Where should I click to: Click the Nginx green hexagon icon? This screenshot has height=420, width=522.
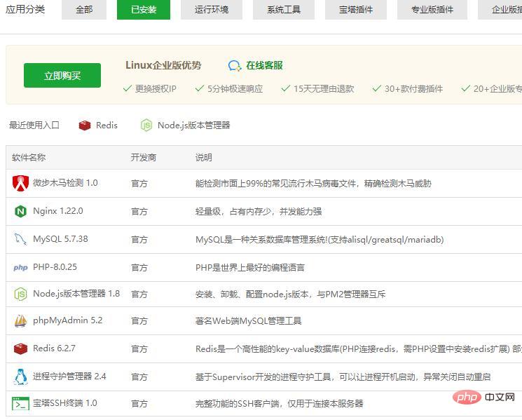coord(20,211)
